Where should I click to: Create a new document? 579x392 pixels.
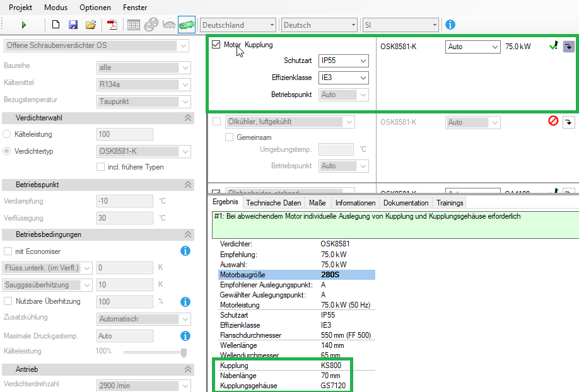click(56, 25)
